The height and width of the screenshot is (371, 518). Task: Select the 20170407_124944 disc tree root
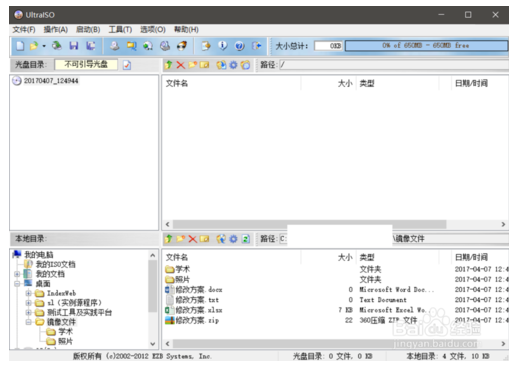pos(51,81)
